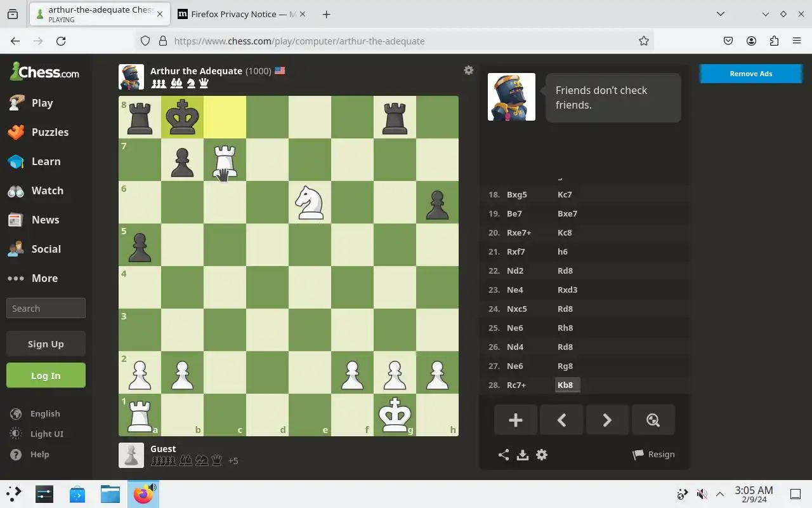
Task: Click the black king on b8
Action: pyautogui.click(x=182, y=117)
